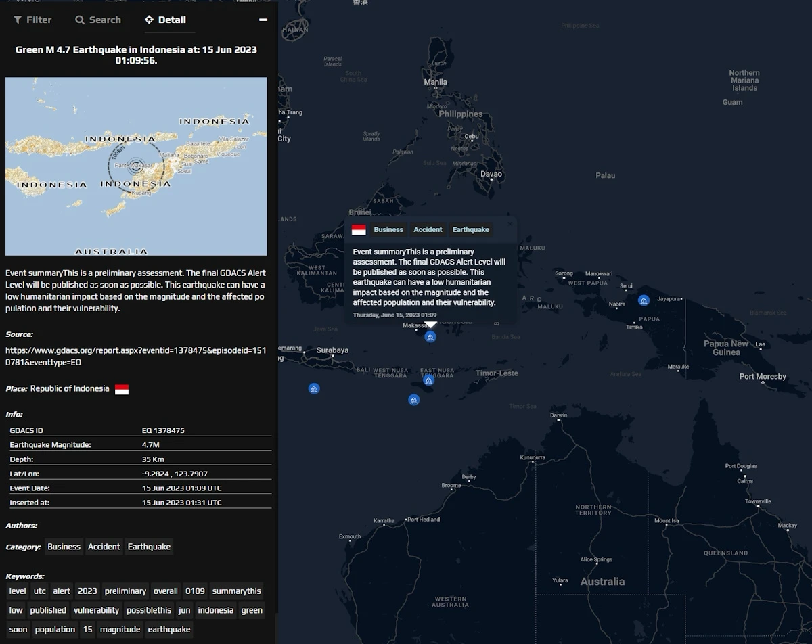Open the Filter tab

pos(32,20)
